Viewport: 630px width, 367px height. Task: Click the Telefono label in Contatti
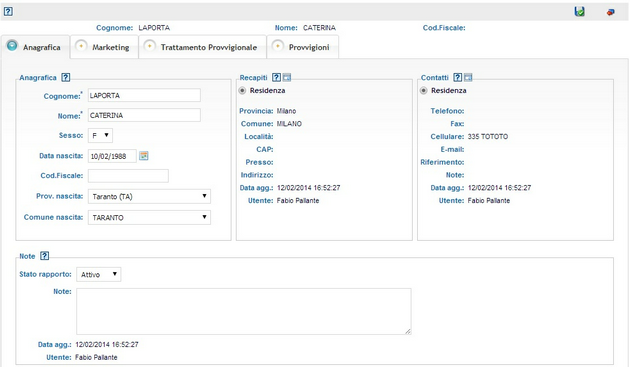[447, 111]
